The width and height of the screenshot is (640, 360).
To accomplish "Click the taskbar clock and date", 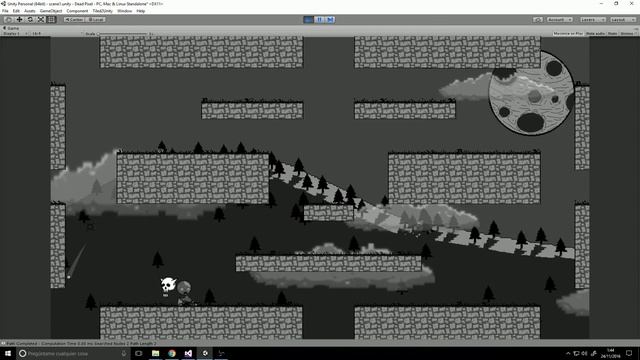I will (611, 353).
